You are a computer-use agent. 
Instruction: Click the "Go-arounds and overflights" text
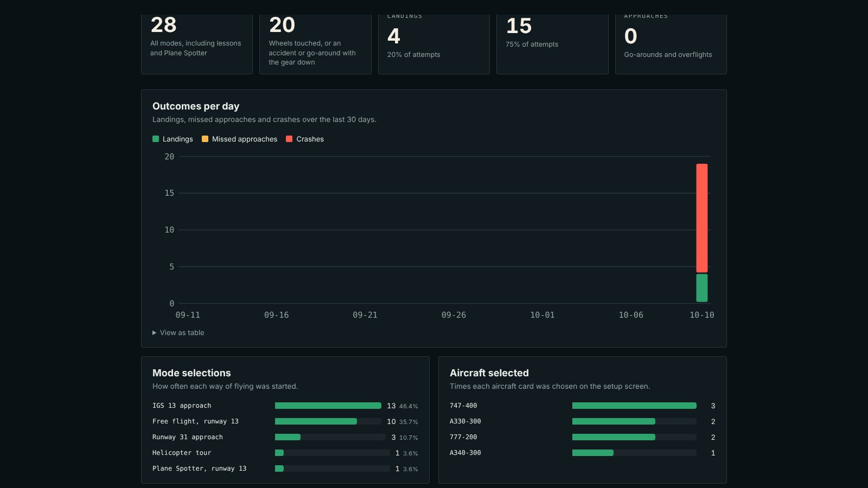coord(668,55)
